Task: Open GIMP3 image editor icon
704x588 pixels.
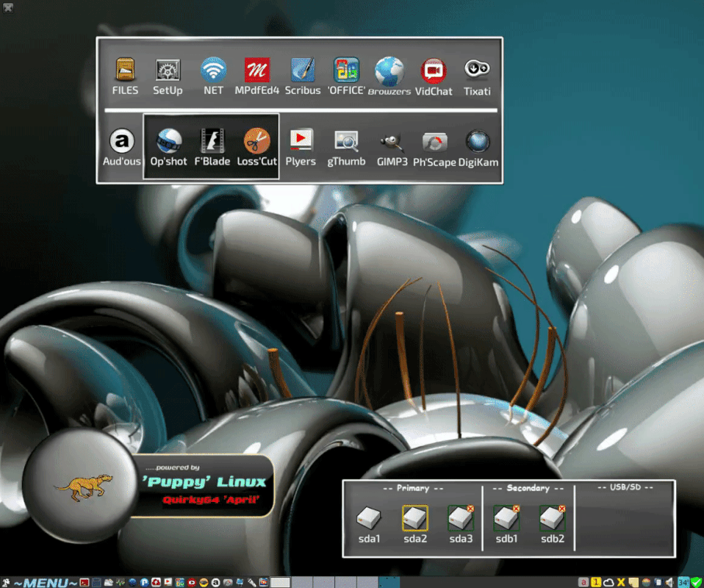Action: pos(392,142)
